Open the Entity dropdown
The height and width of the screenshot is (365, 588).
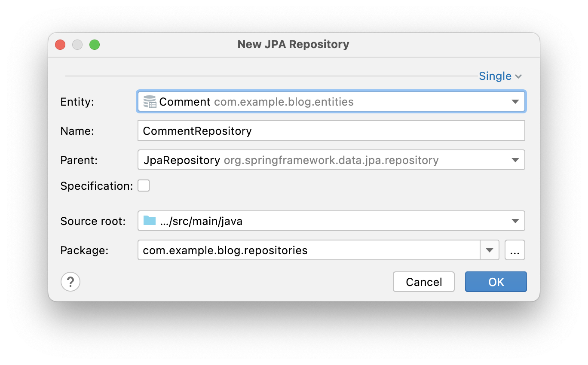pyautogui.click(x=515, y=102)
